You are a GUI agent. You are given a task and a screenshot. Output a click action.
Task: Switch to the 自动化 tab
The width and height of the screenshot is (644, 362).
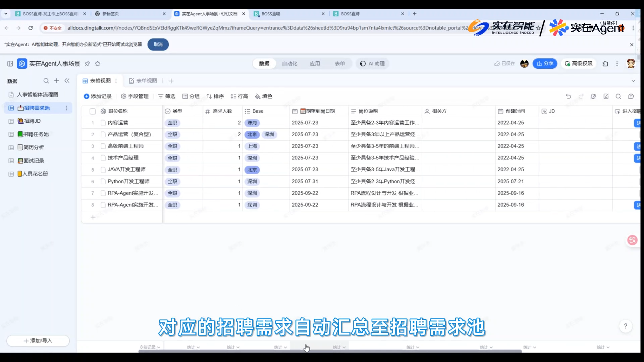click(x=289, y=64)
